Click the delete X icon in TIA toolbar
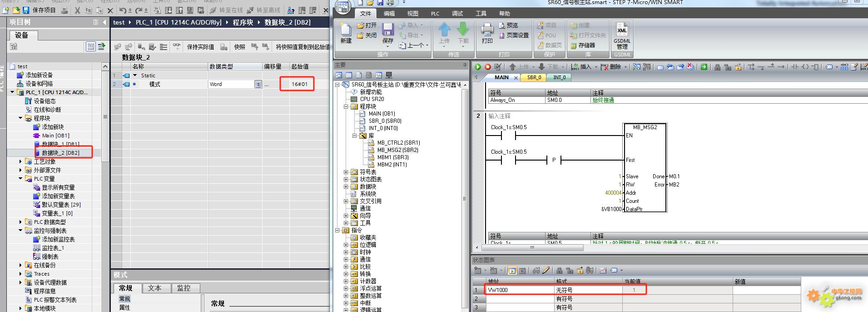This screenshot has width=868, height=312. coord(111,10)
